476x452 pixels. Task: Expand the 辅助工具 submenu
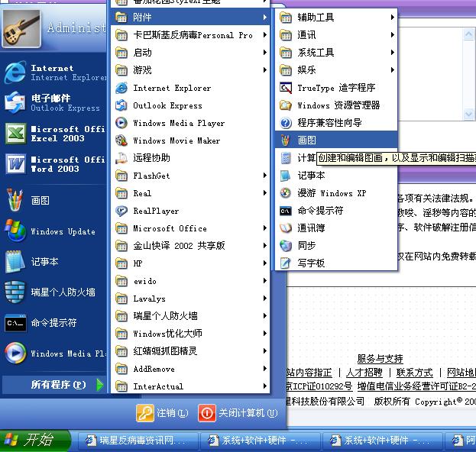tap(336, 18)
